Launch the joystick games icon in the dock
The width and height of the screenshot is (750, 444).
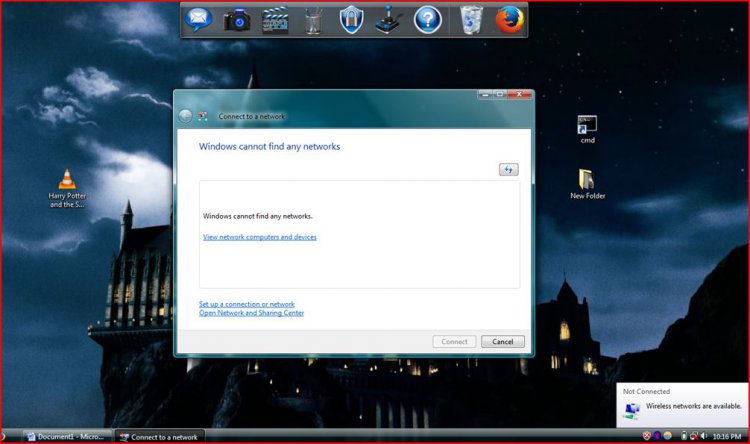pyautogui.click(x=388, y=20)
